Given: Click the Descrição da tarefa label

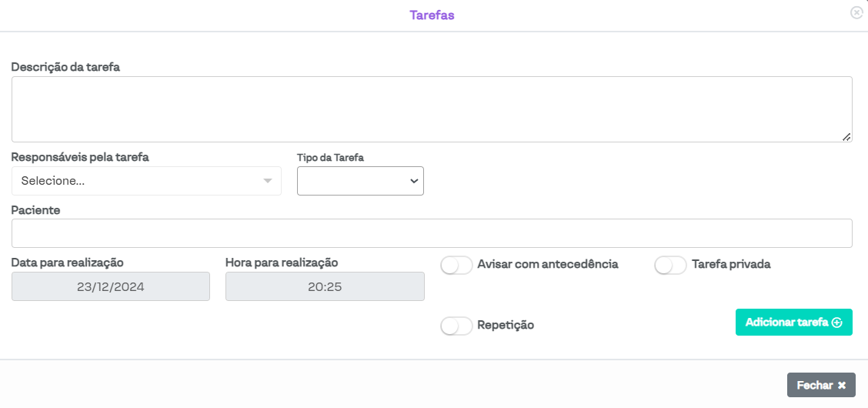Looking at the screenshot, I should [x=65, y=67].
